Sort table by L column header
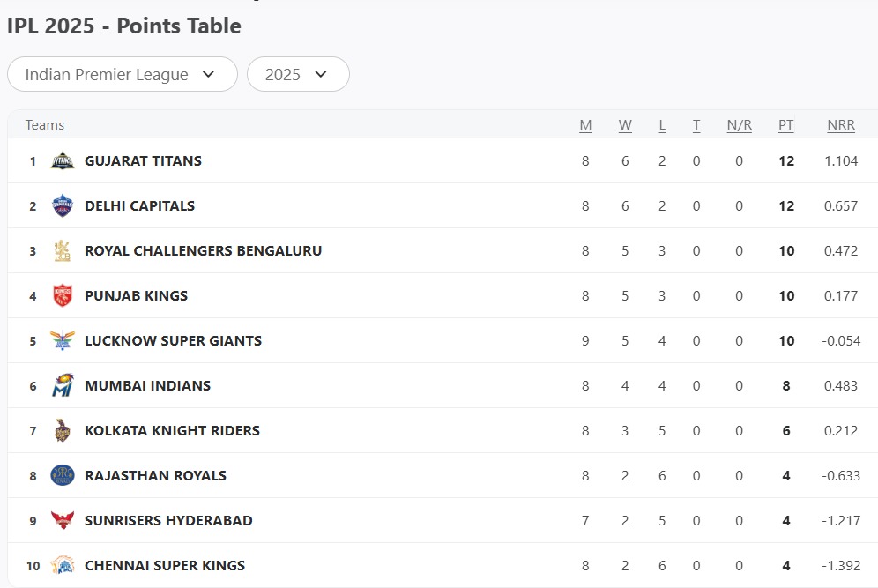Screen dimensions: 878x588 coord(662,125)
